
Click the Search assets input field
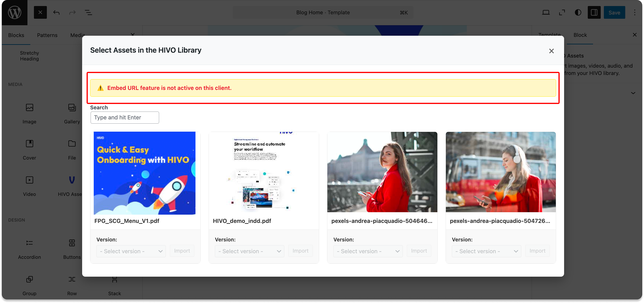(x=125, y=118)
